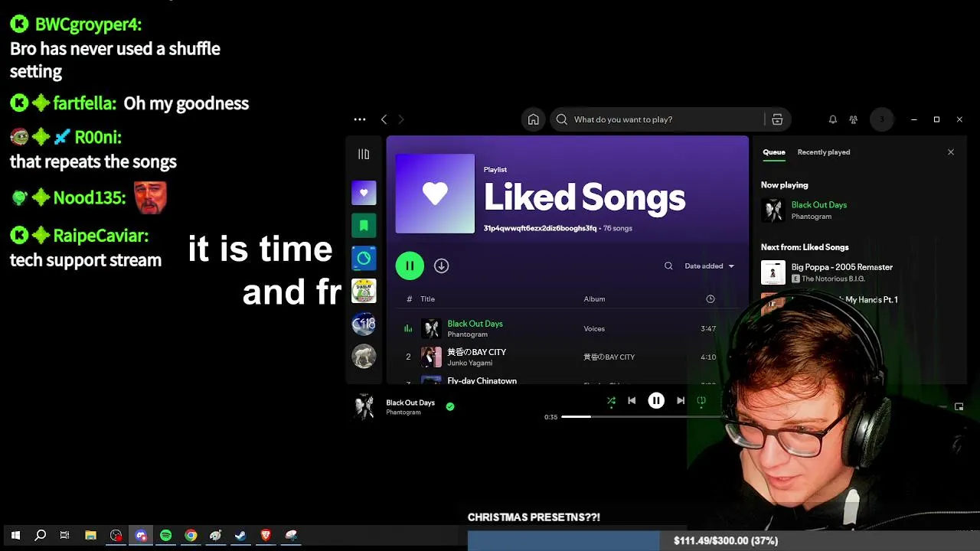Open Steam from the taskbar
The width and height of the screenshot is (980, 551).
pyautogui.click(x=240, y=536)
